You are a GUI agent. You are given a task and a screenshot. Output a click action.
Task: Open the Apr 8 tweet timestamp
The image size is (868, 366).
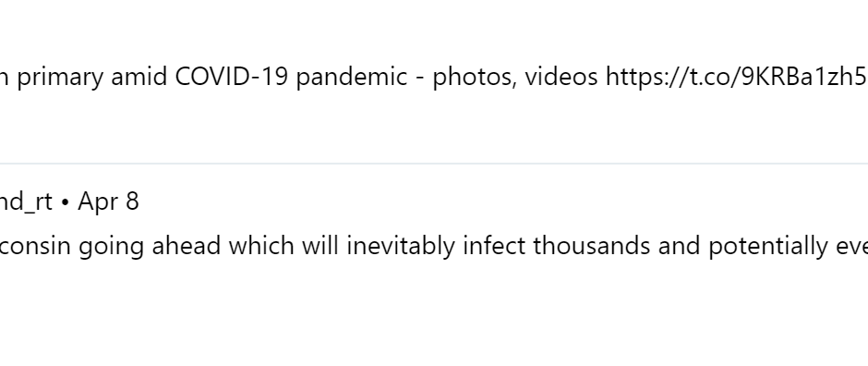[x=108, y=201]
